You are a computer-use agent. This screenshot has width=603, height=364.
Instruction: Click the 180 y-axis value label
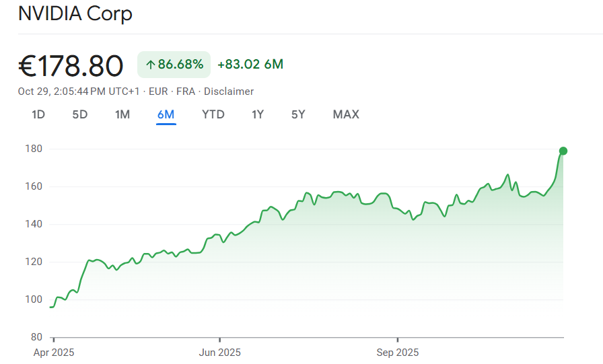click(x=34, y=149)
